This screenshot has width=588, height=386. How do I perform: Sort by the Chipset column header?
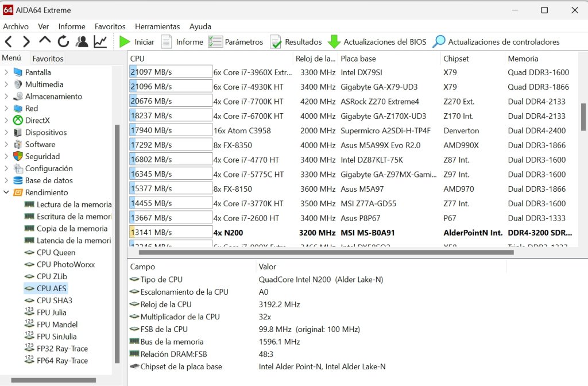473,59
